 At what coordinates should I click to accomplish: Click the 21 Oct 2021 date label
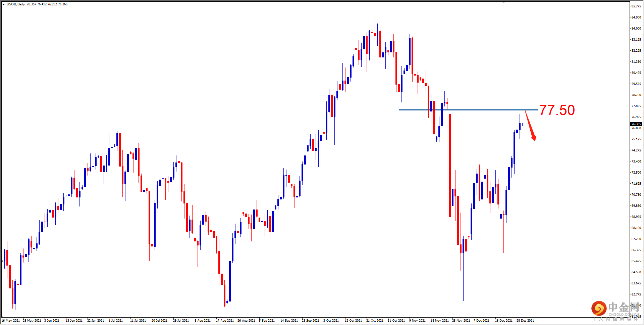(x=375, y=321)
